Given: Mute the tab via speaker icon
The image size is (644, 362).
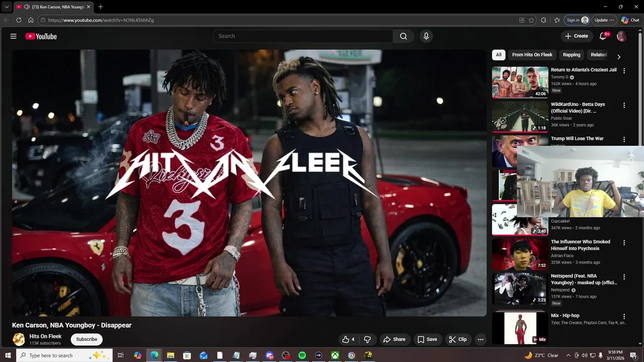Looking at the screenshot, I should (27, 7).
